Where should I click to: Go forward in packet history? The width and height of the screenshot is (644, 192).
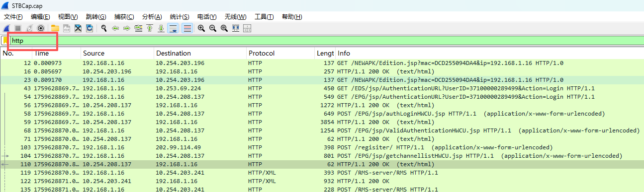[127, 28]
